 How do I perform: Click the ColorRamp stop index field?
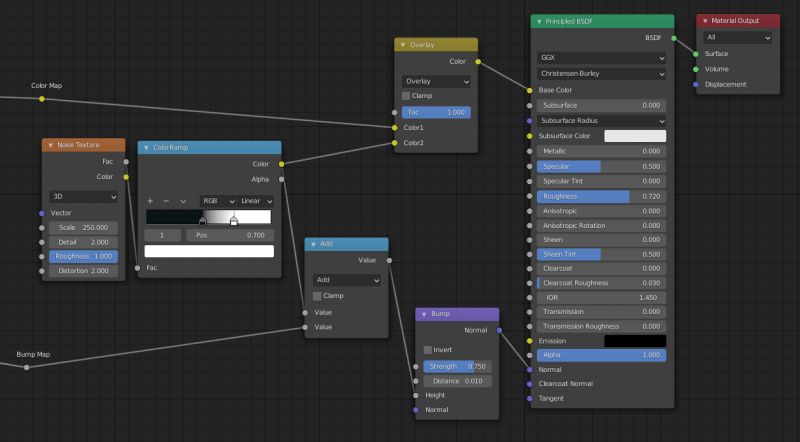click(x=162, y=235)
